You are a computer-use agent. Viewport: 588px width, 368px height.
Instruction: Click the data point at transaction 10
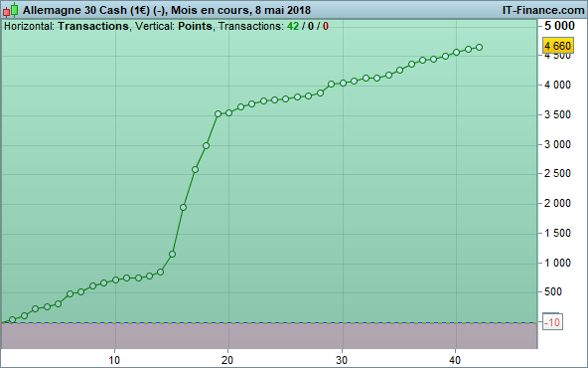pyautogui.click(x=115, y=279)
